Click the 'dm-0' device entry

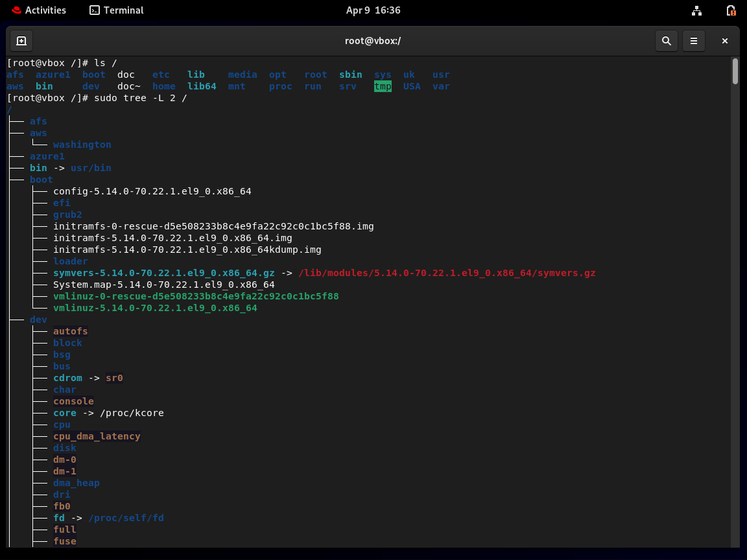(x=64, y=460)
